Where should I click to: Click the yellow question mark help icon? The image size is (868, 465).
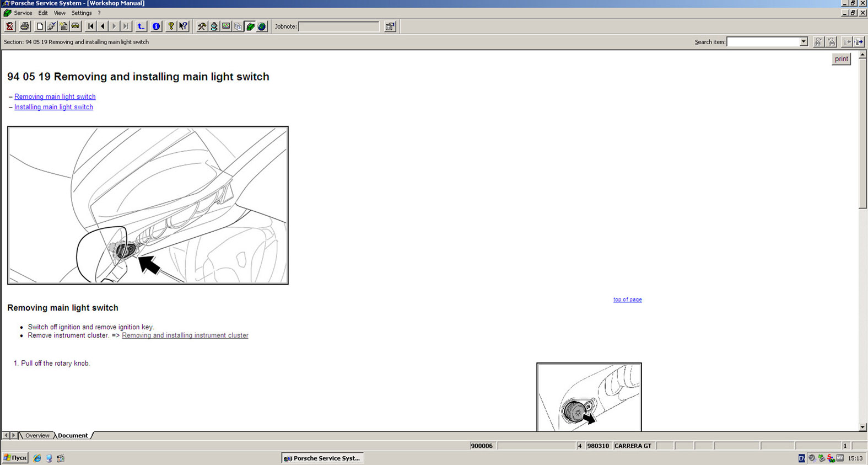pyautogui.click(x=171, y=26)
